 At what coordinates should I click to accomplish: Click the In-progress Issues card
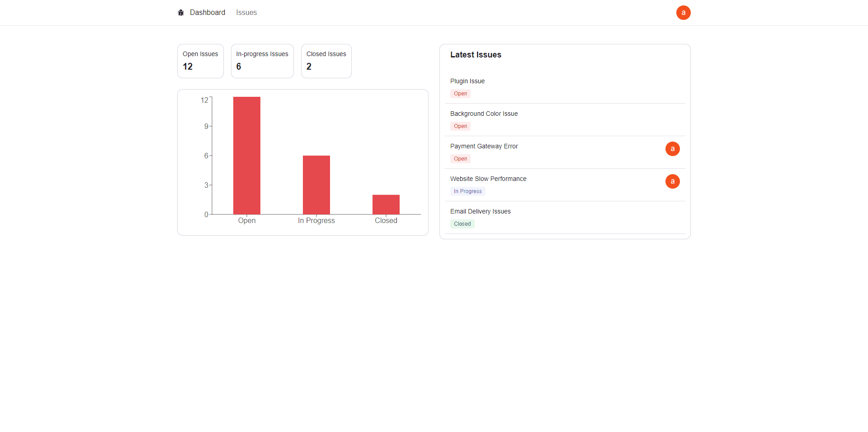(262, 61)
